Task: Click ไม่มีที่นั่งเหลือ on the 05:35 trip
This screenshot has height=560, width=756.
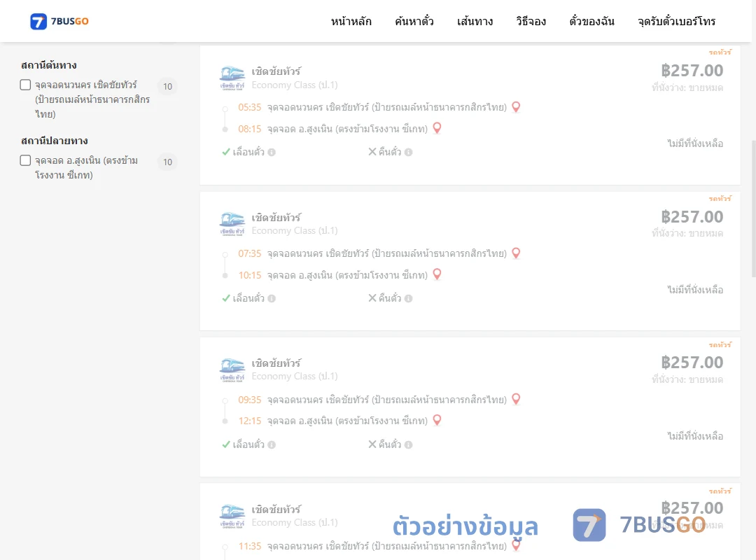Action: (x=695, y=143)
